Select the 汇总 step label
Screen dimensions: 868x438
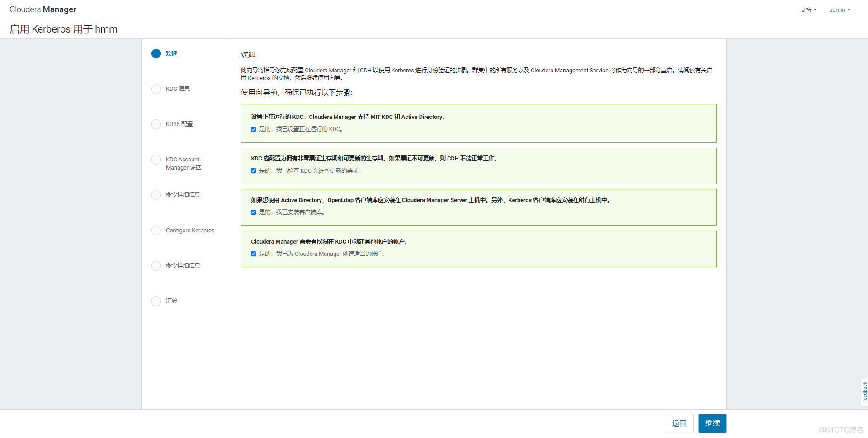tap(171, 301)
